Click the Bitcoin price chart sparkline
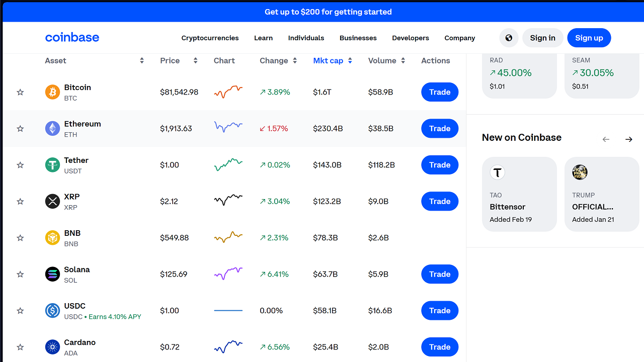Screen dimensions: 644x362 (228, 92)
